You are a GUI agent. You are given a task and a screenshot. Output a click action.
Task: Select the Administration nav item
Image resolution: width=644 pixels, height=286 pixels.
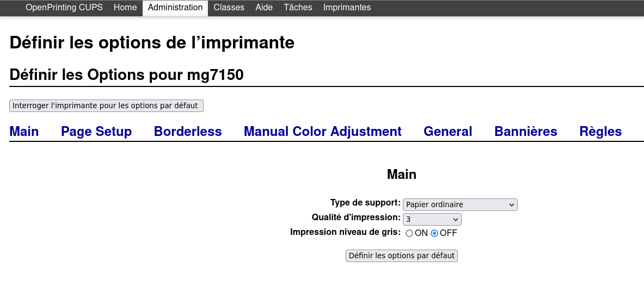(175, 8)
